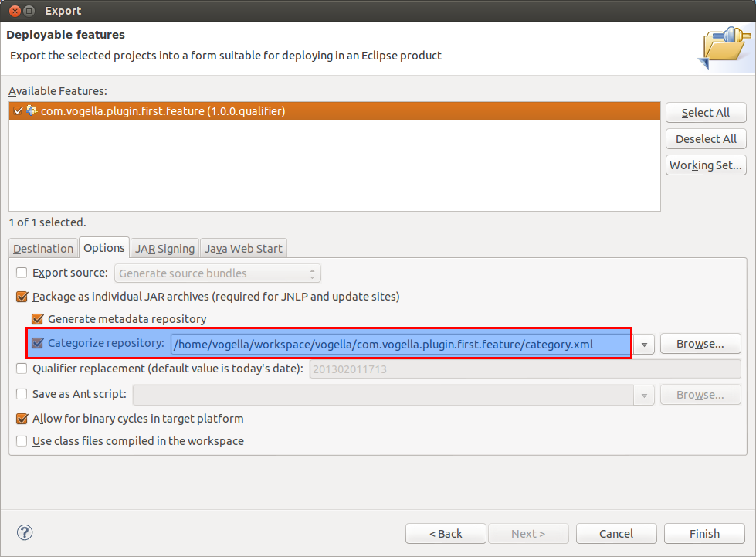Click Finish to export the feature
The height and width of the screenshot is (557, 756).
(x=704, y=533)
